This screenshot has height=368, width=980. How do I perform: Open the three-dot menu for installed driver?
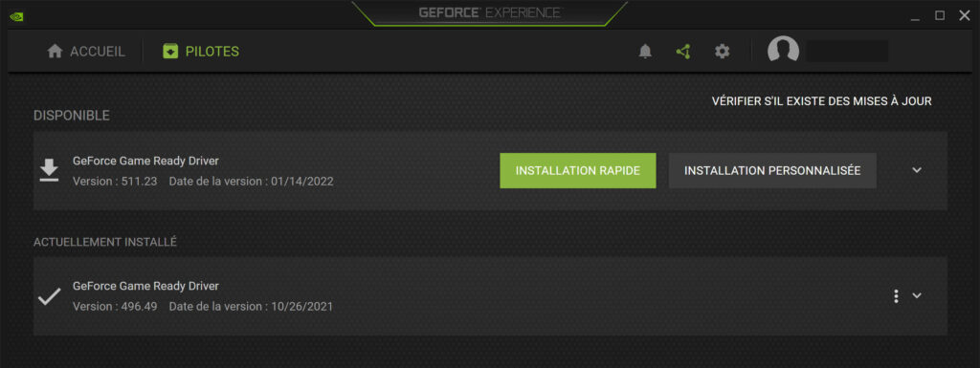[896, 296]
